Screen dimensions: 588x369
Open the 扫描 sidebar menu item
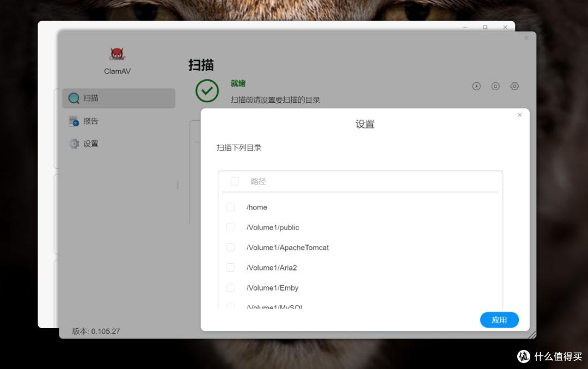tap(119, 99)
